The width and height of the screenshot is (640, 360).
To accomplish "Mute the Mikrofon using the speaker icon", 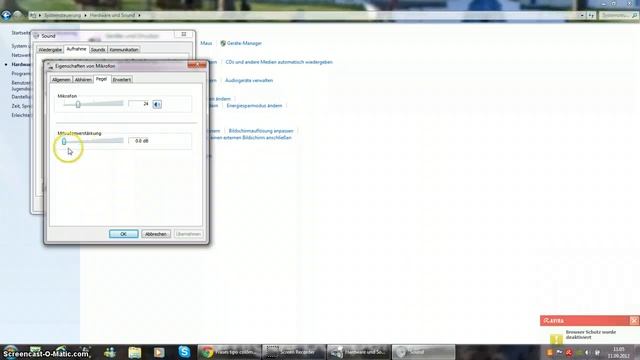I will tap(157, 104).
